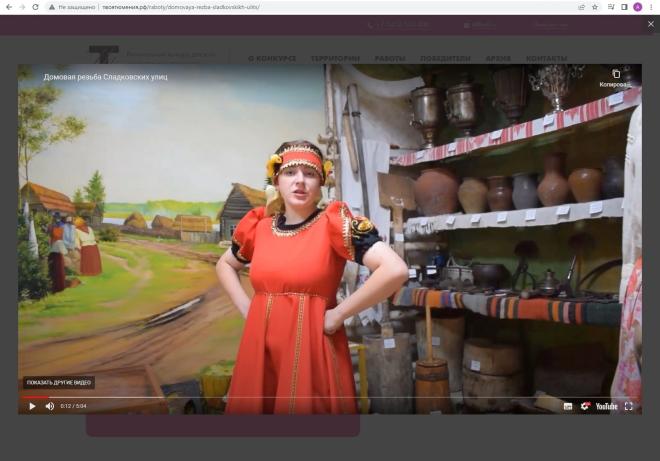Seek on the video progress bar
The image size is (660, 461).
[x=300, y=397]
